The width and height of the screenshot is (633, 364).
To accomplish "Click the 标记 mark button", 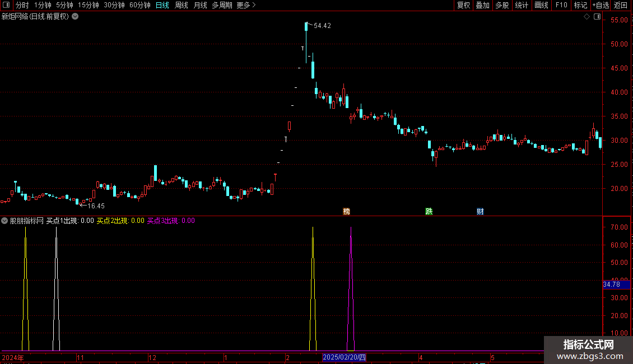I will pos(580,5).
